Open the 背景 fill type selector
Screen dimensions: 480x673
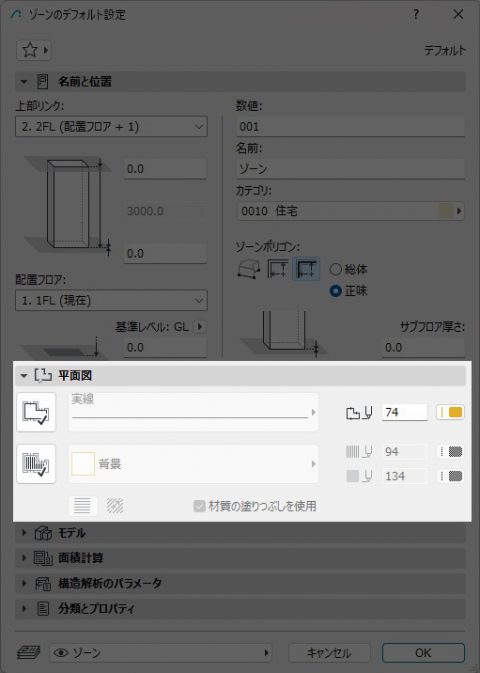[x=193, y=464]
